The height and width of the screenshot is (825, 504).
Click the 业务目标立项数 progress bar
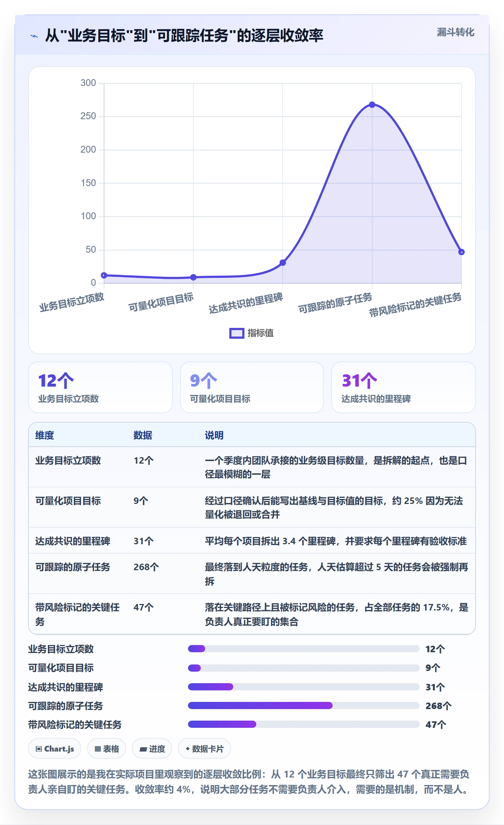coord(304,649)
